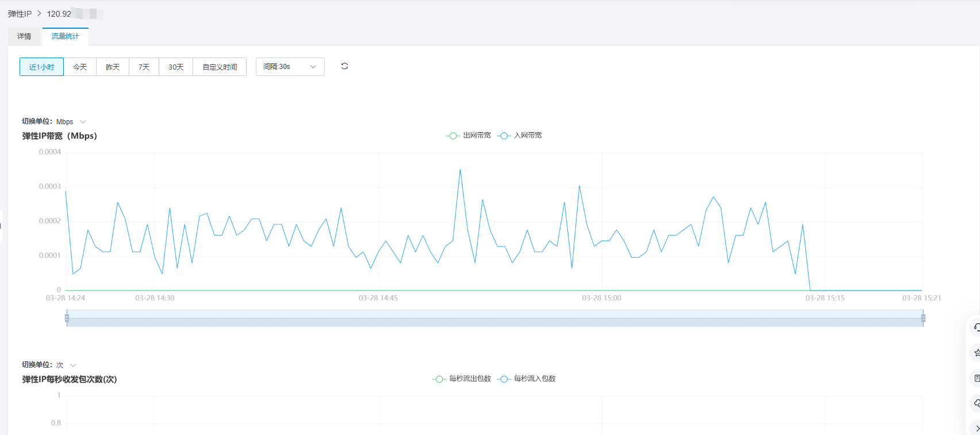This screenshot has height=435, width=980.
Task: Choose the 自定义时间 custom range button
Action: click(220, 67)
